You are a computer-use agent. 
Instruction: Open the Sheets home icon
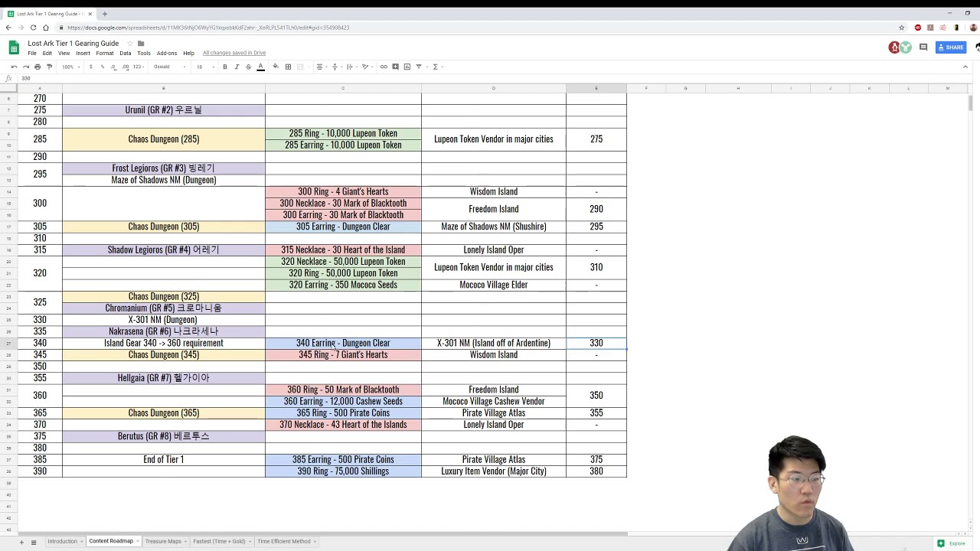(14, 47)
